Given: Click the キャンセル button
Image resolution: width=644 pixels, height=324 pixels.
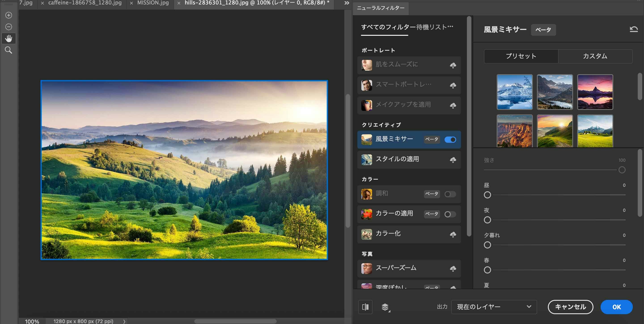Looking at the screenshot, I should pyautogui.click(x=570, y=307).
